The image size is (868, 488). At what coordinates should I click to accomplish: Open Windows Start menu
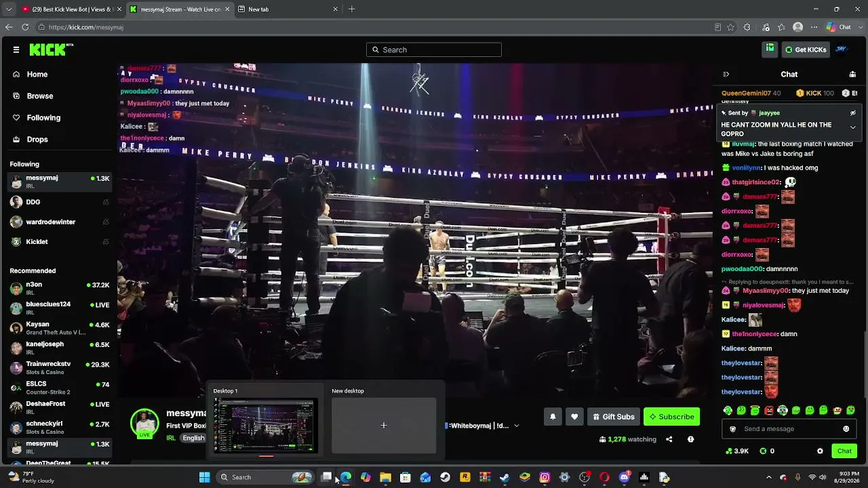pyautogui.click(x=204, y=477)
